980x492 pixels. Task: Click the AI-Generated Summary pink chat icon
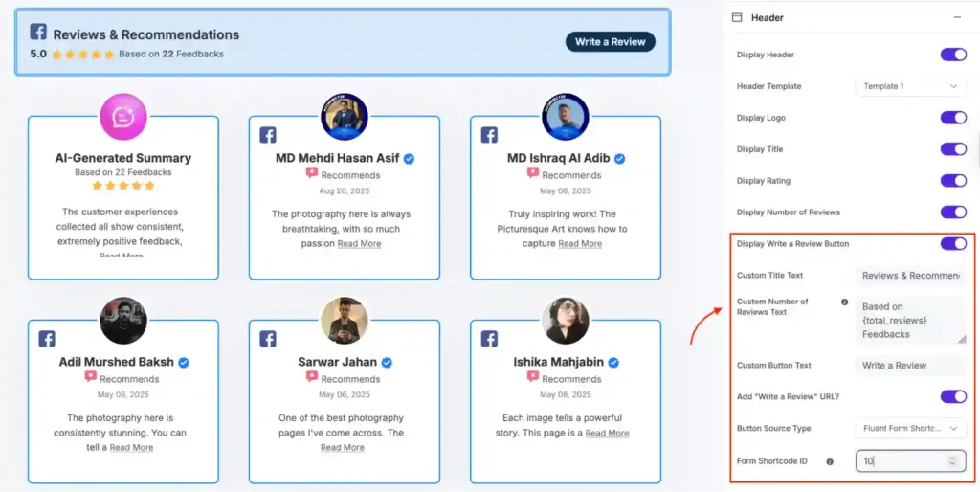(123, 117)
